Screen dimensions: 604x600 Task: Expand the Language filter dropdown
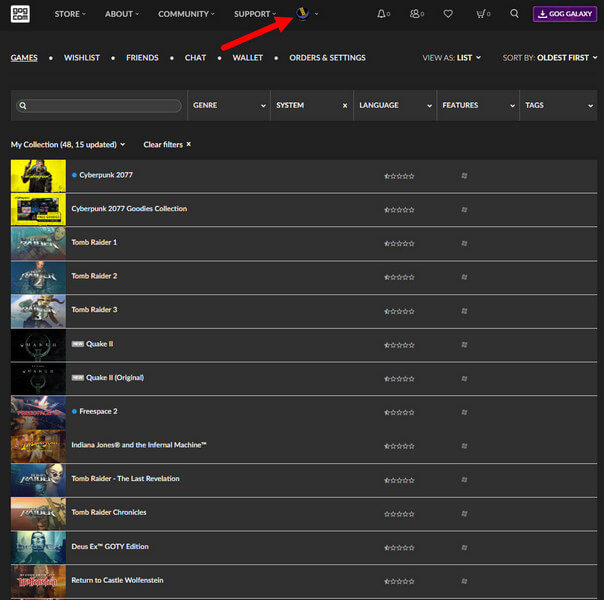pos(395,105)
